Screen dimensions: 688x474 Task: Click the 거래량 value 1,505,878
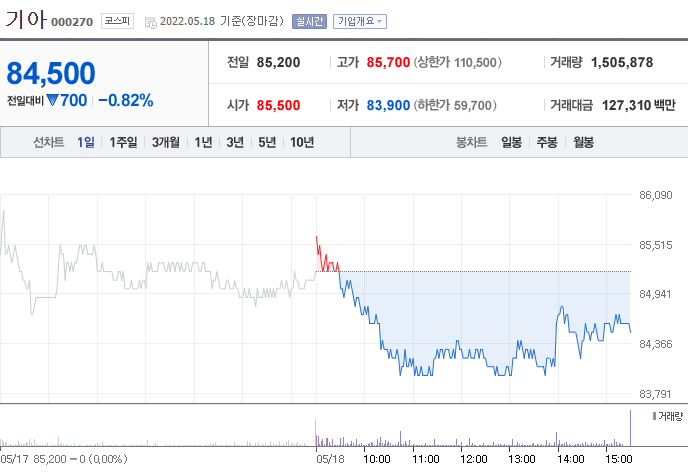[x=622, y=62]
